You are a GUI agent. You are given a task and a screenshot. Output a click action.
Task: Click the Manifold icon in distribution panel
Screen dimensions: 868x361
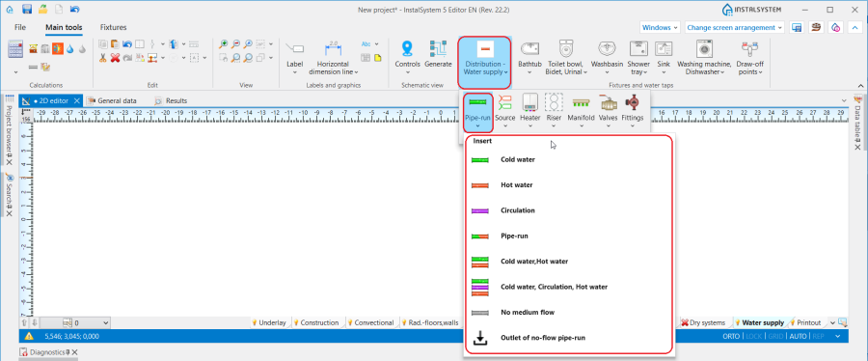tap(581, 102)
